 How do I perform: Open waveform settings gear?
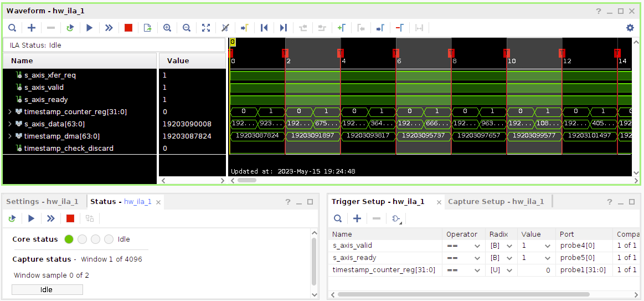(630, 28)
